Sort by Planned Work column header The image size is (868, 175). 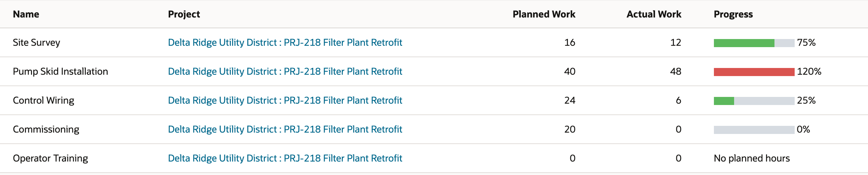click(x=544, y=14)
